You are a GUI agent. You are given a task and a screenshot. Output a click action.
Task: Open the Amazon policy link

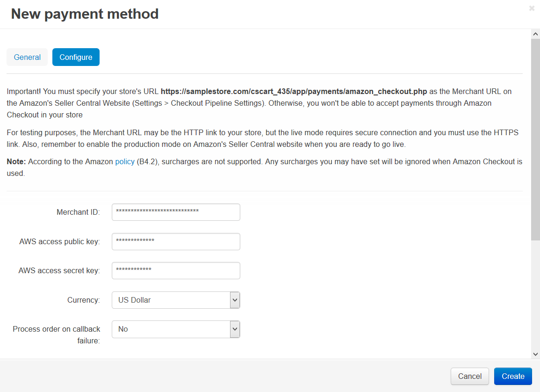[x=124, y=161]
